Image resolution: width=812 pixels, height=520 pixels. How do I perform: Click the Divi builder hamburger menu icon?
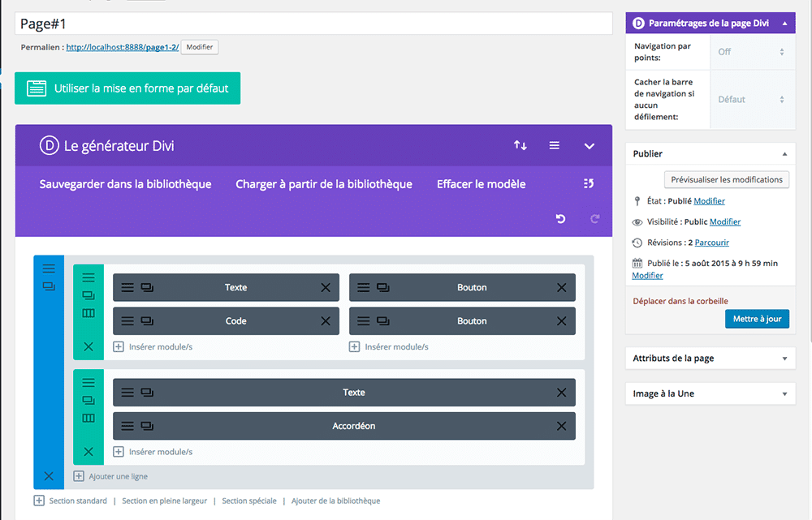click(x=555, y=146)
